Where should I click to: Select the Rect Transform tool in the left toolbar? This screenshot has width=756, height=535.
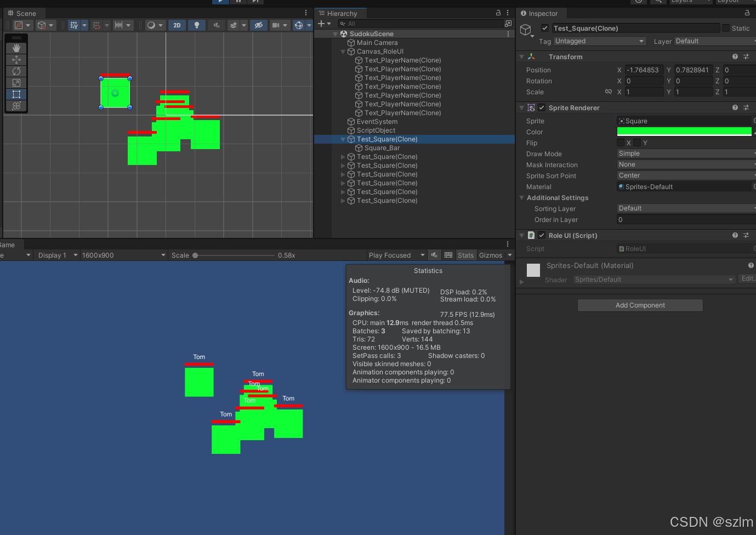coord(16,94)
